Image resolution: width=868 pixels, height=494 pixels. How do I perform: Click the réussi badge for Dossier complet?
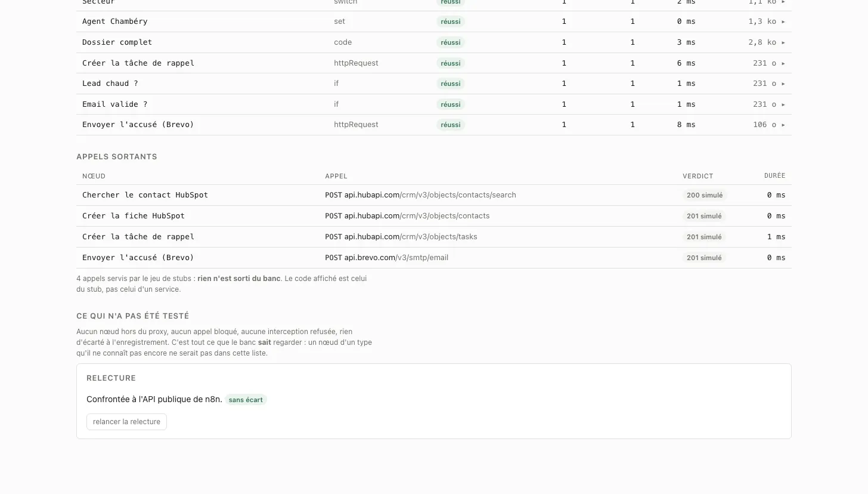(x=450, y=42)
